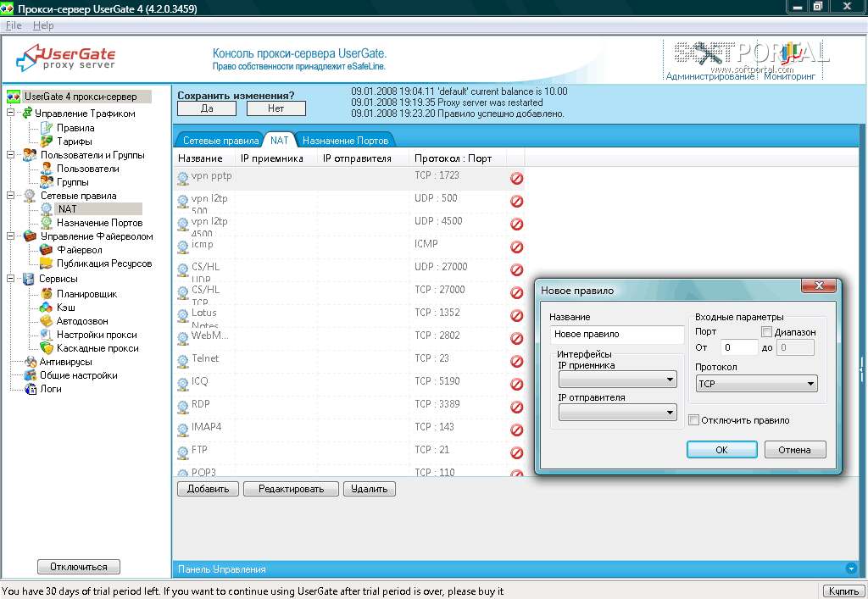Click the Кэш icon in tree
868x599 pixels.
point(47,308)
